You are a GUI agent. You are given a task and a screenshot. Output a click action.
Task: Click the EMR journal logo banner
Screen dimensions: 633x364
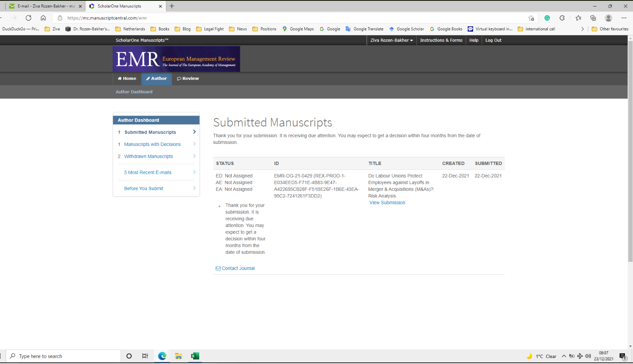(x=177, y=59)
